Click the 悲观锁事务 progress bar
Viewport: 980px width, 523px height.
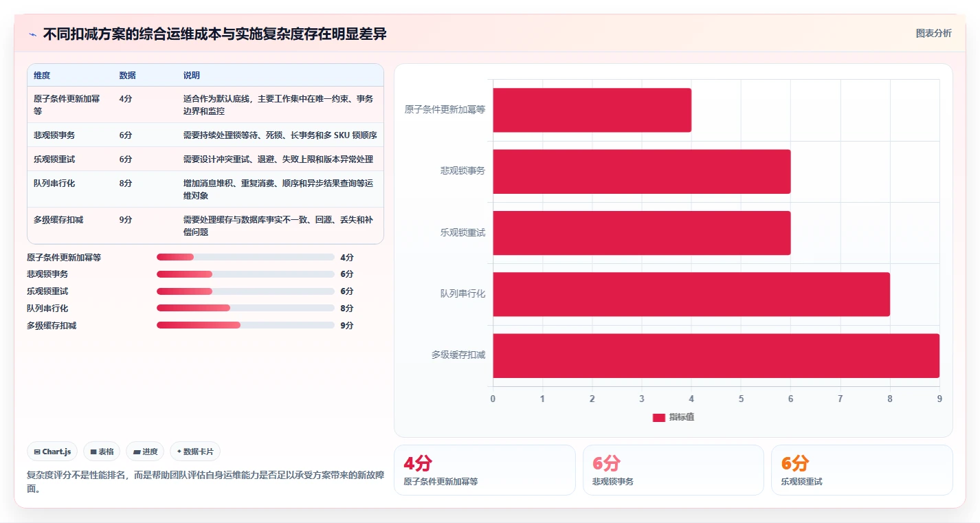[245, 274]
